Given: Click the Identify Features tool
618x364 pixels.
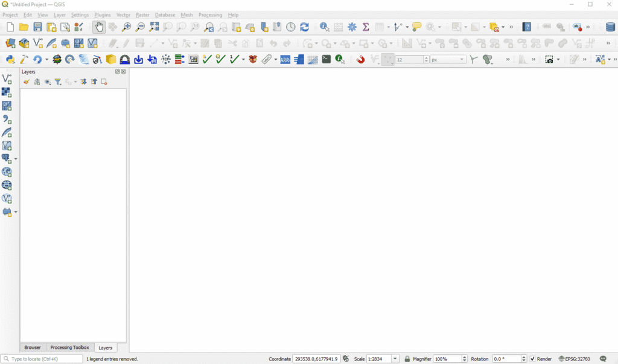Looking at the screenshot, I should pos(324,27).
